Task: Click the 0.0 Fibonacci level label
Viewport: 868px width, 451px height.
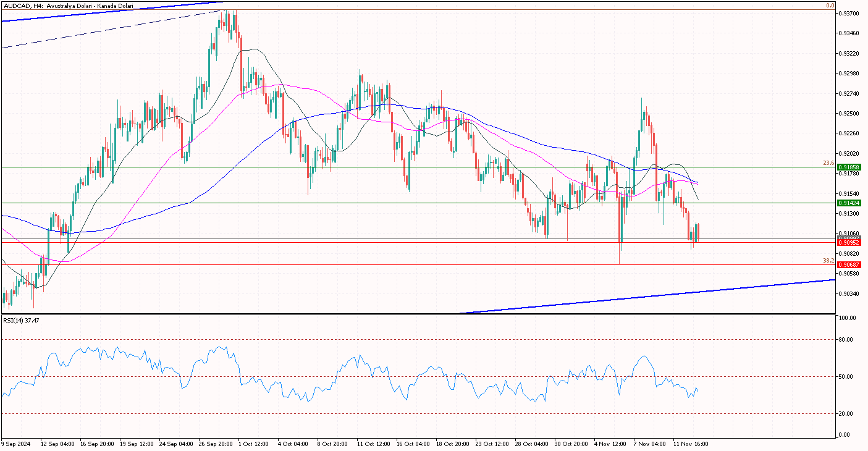Action: pos(831,6)
